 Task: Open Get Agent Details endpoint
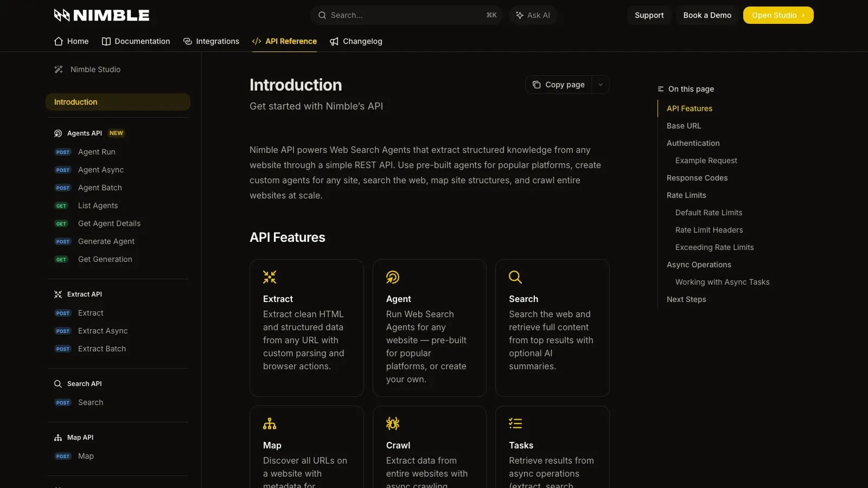click(x=118, y=223)
